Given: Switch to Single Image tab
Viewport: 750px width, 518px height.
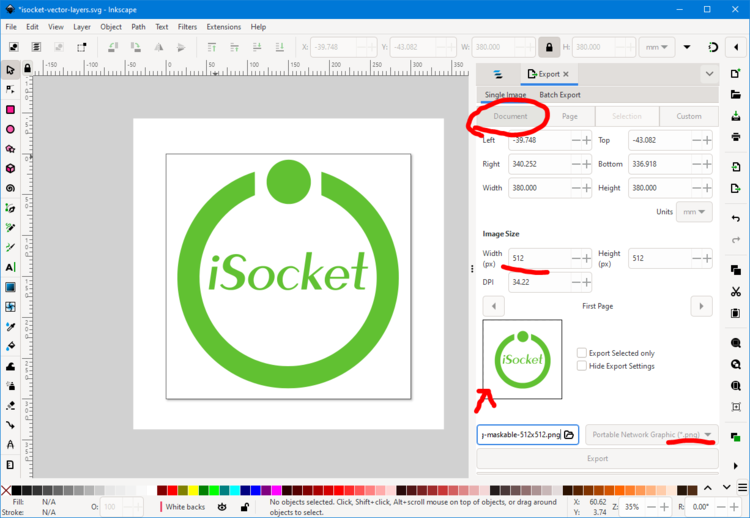Looking at the screenshot, I should [x=505, y=95].
